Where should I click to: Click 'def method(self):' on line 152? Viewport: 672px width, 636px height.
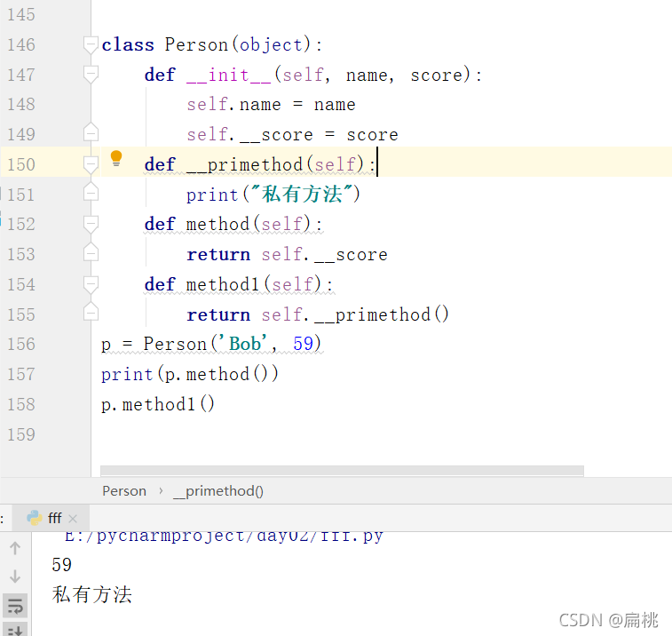coord(233,225)
